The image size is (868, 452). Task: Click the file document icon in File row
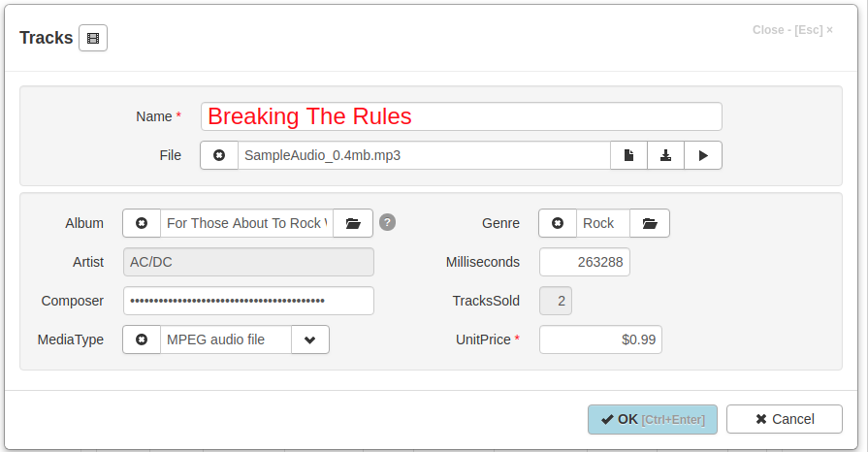[628, 155]
